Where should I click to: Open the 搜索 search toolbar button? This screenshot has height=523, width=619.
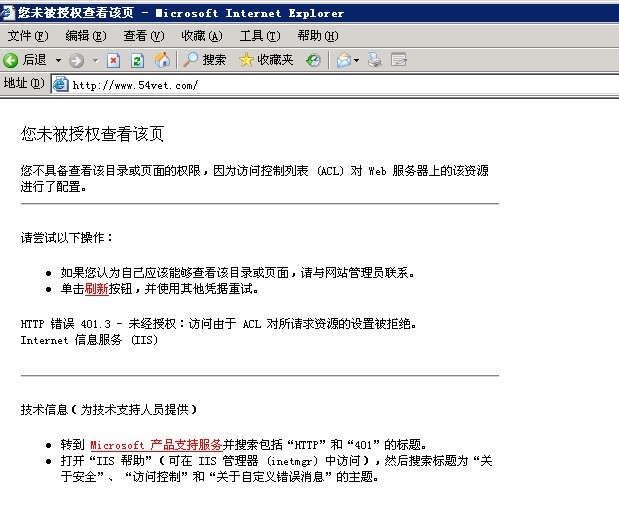pyautogui.click(x=204, y=60)
